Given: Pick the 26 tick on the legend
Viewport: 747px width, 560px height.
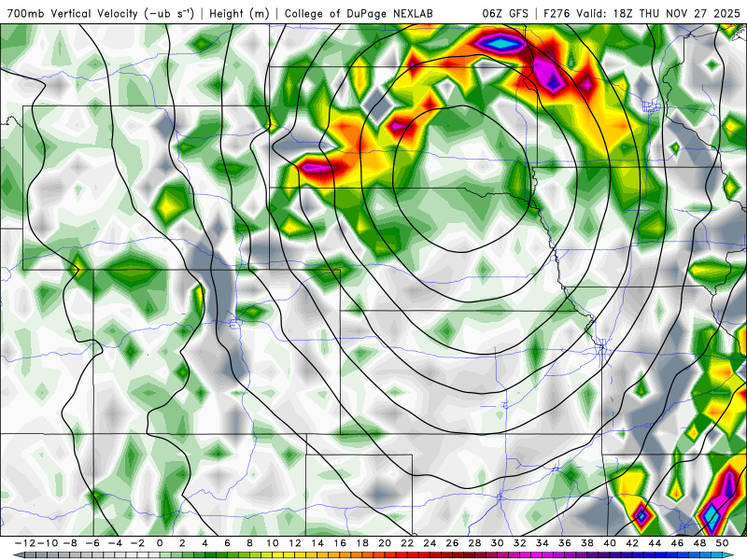Looking at the screenshot, I should pos(452,543).
